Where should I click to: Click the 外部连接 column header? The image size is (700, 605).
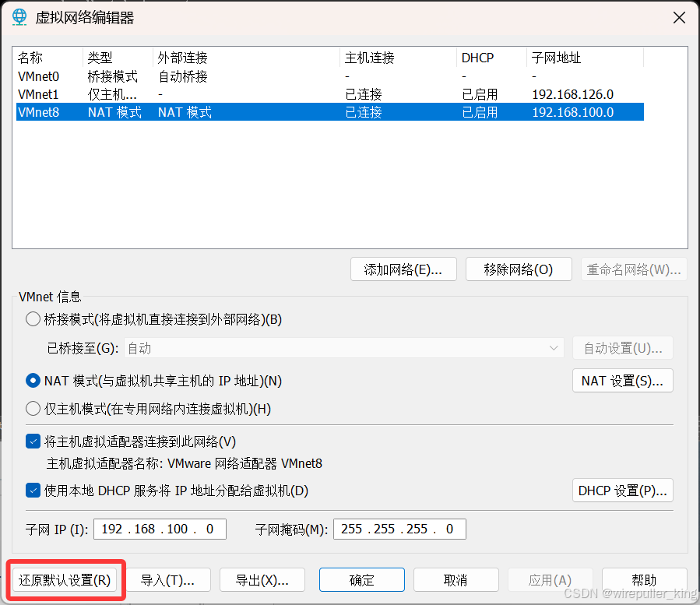tap(246, 58)
